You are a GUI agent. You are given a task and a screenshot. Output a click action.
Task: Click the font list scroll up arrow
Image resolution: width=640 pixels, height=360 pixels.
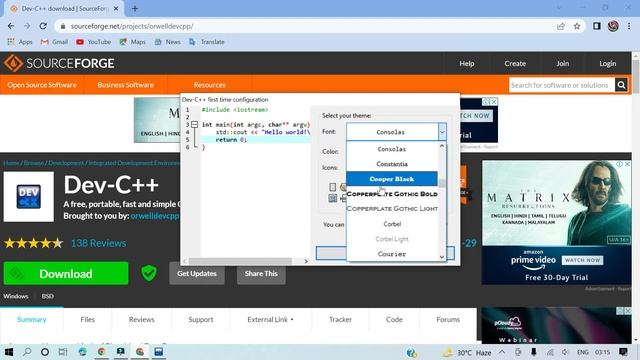pos(442,146)
